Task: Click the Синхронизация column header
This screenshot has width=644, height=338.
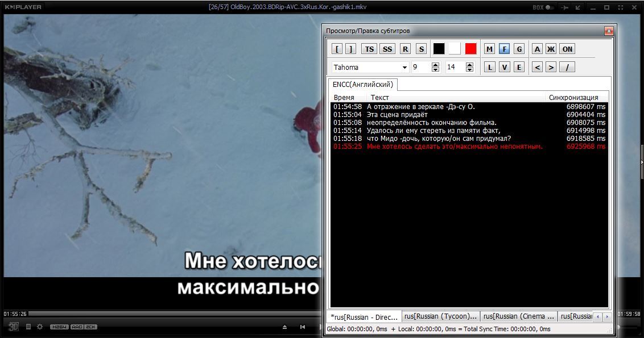Action: [x=576, y=98]
